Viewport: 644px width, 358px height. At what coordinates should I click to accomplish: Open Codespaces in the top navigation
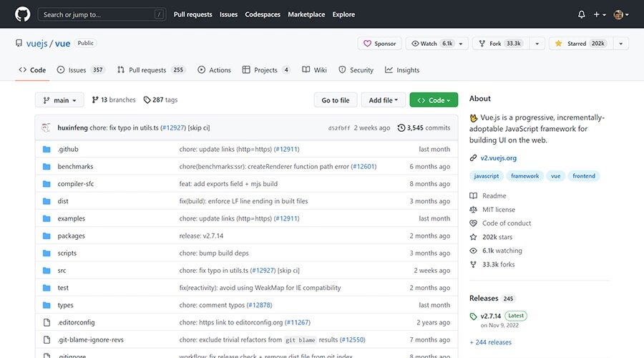(263, 14)
